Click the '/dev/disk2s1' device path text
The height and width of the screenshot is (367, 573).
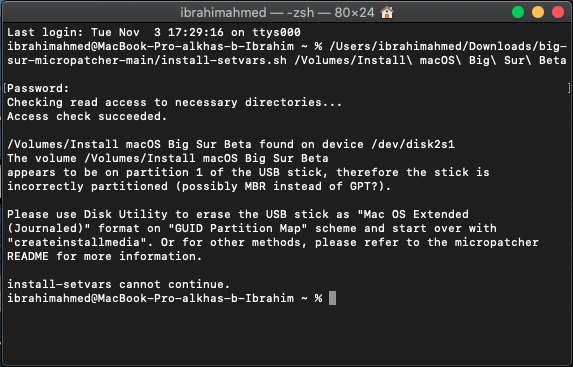click(413, 144)
